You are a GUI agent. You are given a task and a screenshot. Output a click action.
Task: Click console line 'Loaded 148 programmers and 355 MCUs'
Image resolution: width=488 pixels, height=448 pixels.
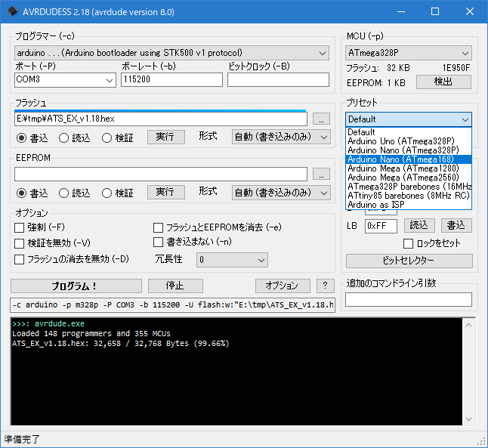[91, 334]
